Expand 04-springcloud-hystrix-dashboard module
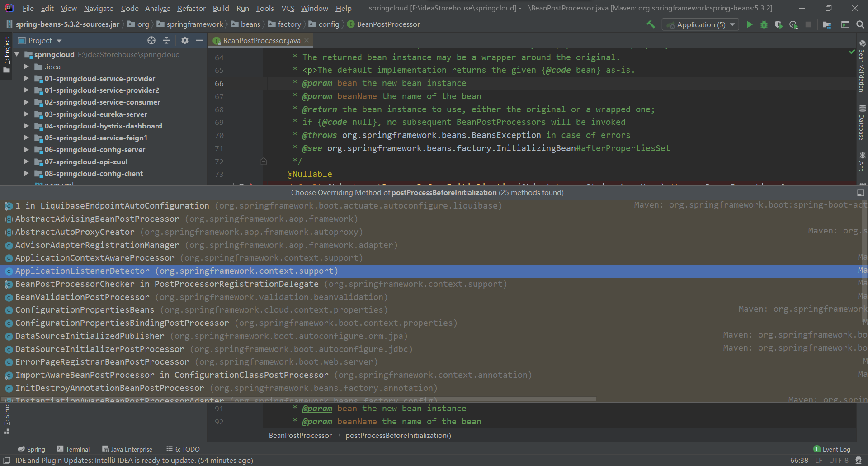 click(26, 126)
